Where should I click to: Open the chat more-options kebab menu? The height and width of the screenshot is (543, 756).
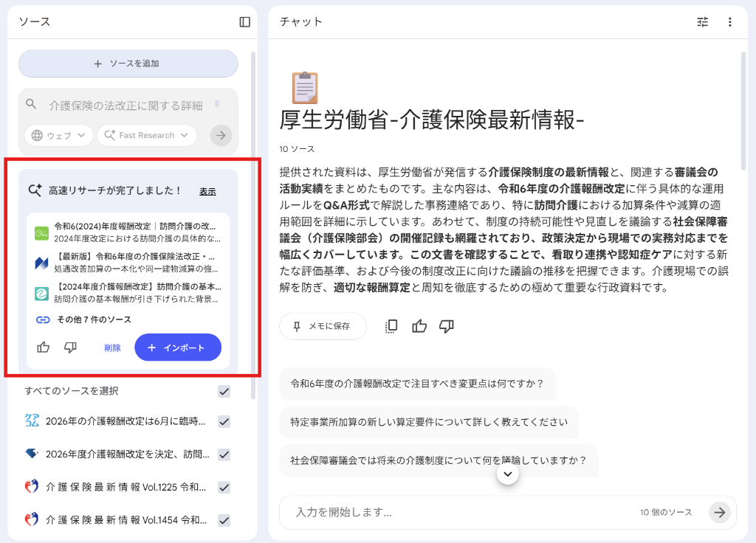click(730, 21)
